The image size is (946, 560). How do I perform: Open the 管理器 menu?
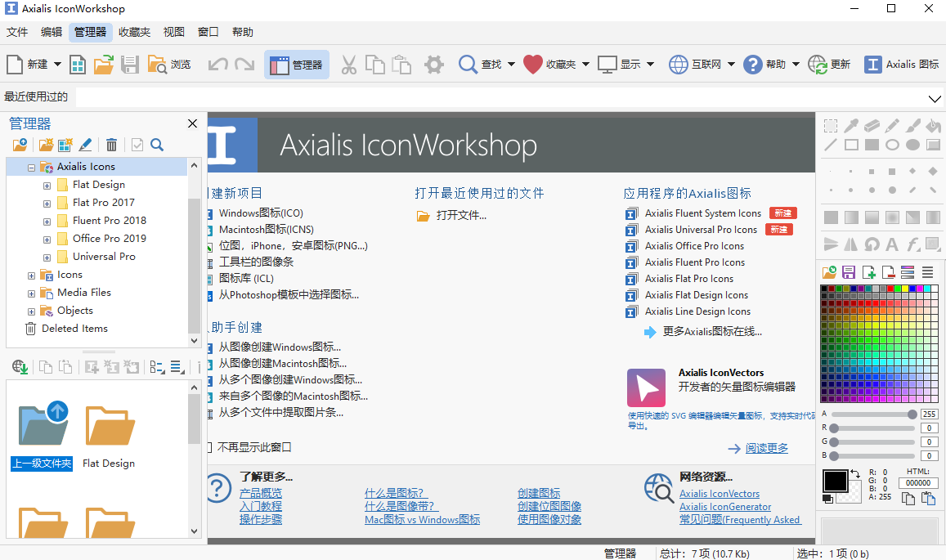[91, 32]
